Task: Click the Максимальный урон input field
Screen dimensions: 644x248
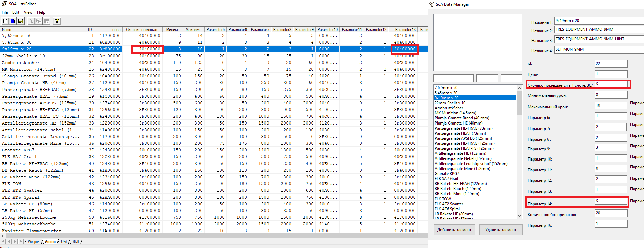Action: (611, 105)
